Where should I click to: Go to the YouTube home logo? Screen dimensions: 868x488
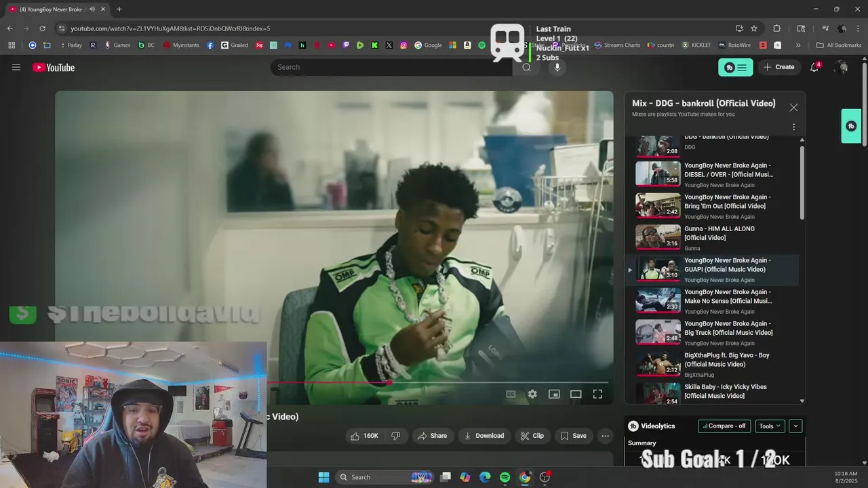pyautogui.click(x=54, y=67)
